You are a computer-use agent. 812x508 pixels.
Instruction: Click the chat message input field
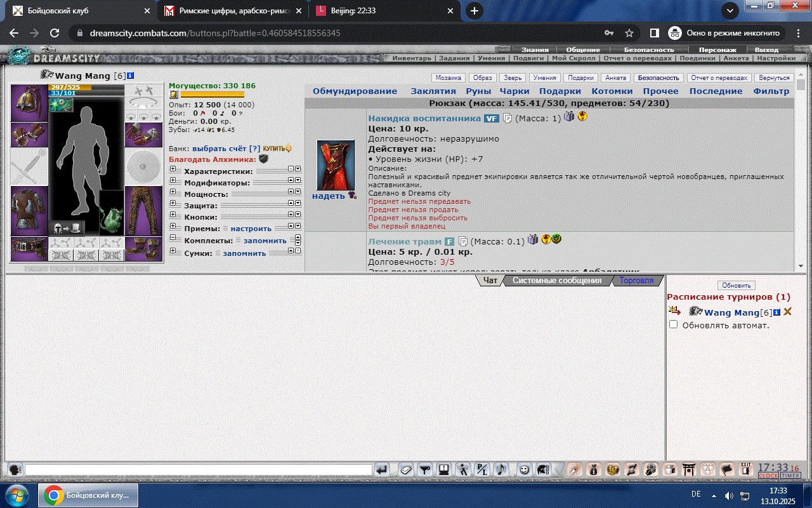(x=198, y=470)
